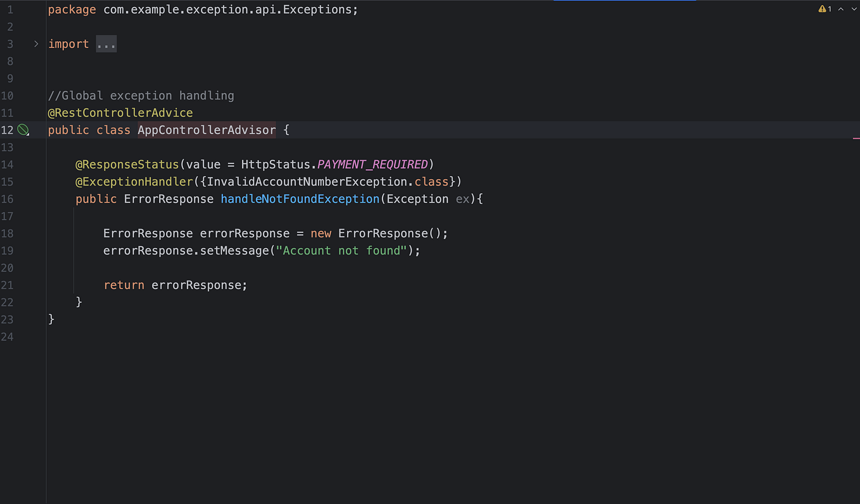Expand the folded import block chevron on line 3
Screen dimensions: 860x504
click(x=36, y=44)
